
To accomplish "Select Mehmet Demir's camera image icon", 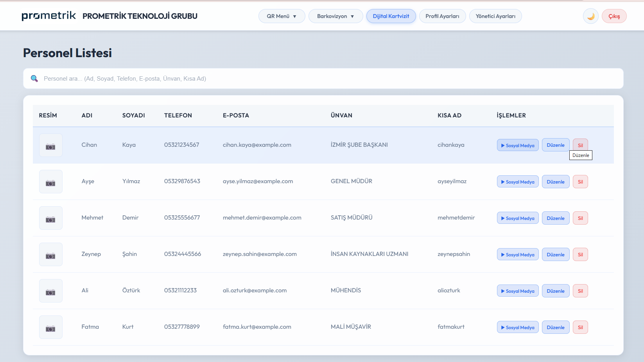I will [50, 218].
